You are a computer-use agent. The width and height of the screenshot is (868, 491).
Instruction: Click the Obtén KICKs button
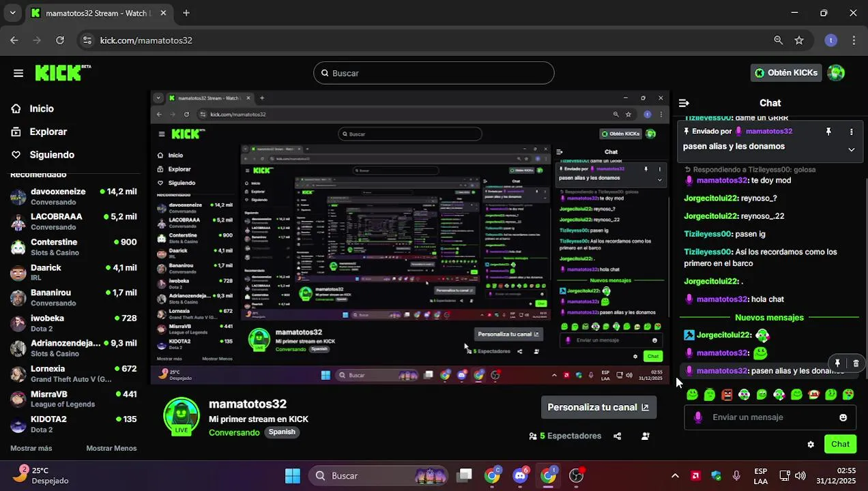pyautogui.click(x=785, y=73)
